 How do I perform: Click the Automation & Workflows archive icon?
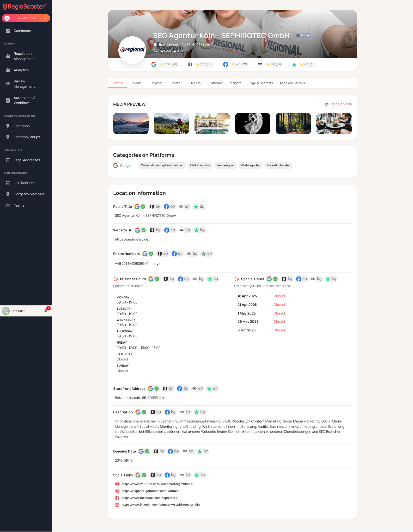8,100
